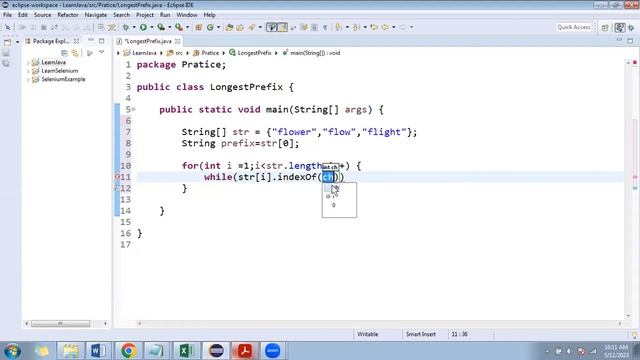Open the Refactor menu

[x=68, y=15]
